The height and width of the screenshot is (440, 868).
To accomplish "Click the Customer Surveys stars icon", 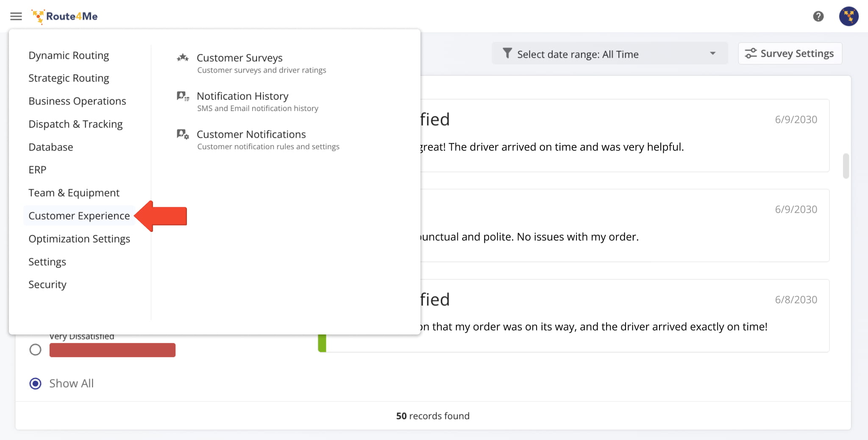I will [x=183, y=58].
